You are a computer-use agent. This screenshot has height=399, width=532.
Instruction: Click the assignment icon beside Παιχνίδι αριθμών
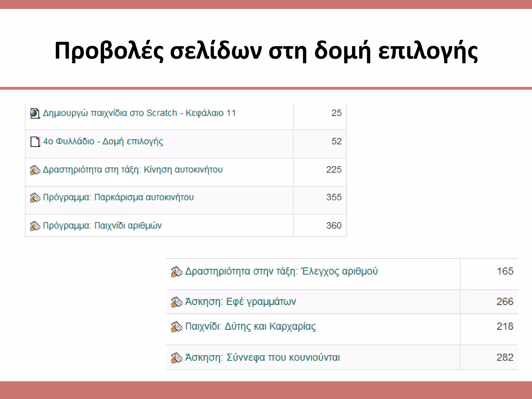point(35,226)
